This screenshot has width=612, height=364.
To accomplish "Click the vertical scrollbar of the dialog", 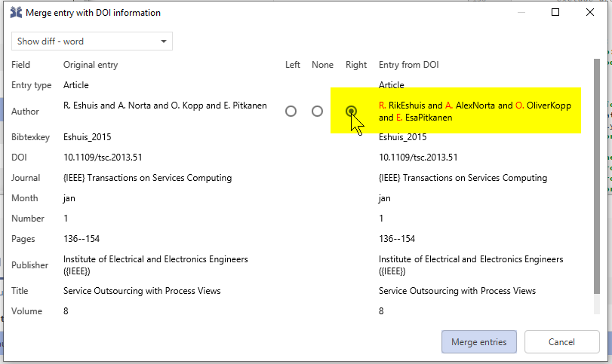I will pyautogui.click(x=596, y=176).
